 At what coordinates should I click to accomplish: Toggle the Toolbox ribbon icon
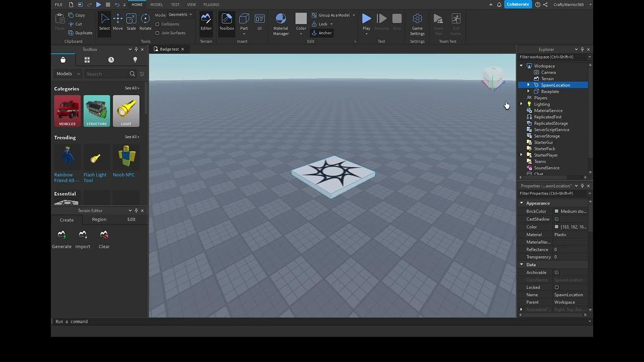226,22
